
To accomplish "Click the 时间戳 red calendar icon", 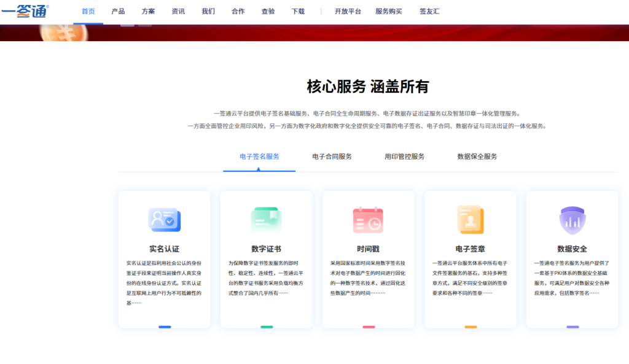I will pos(368,220).
